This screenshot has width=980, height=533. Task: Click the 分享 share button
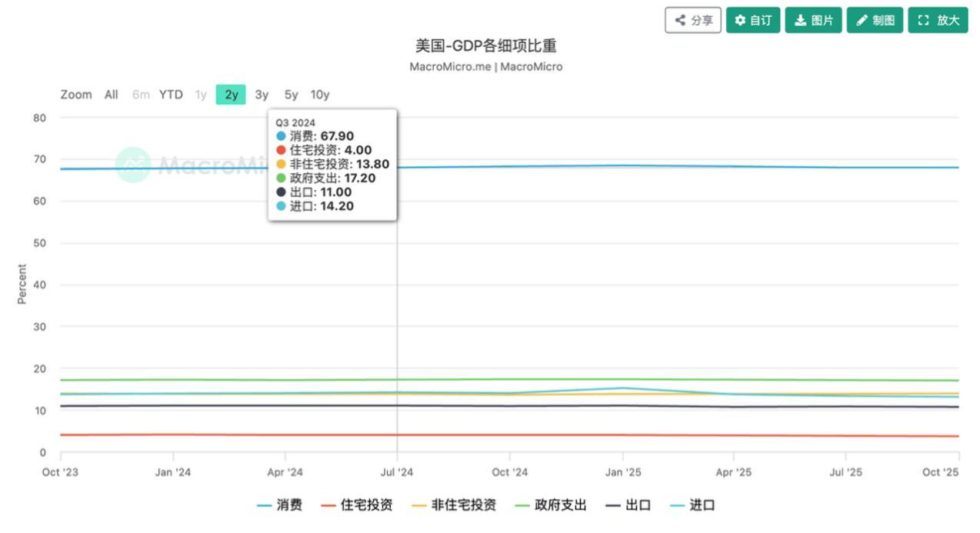(693, 21)
